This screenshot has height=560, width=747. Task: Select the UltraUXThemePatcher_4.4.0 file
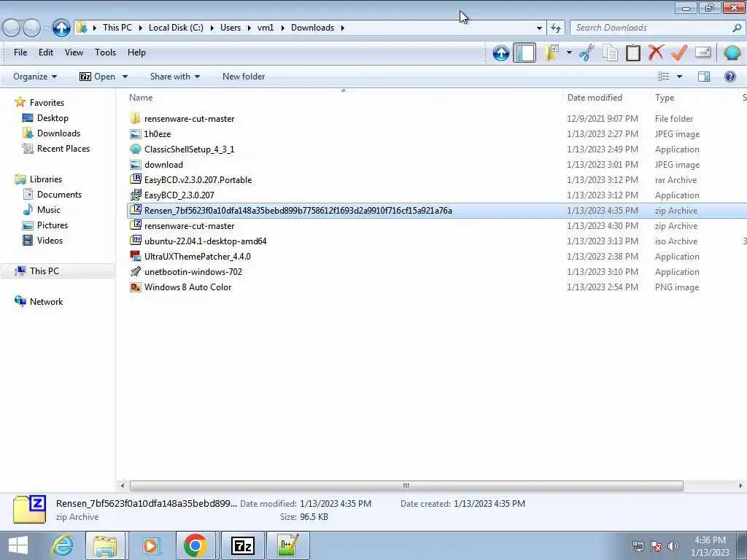pyautogui.click(x=197, y=256)
